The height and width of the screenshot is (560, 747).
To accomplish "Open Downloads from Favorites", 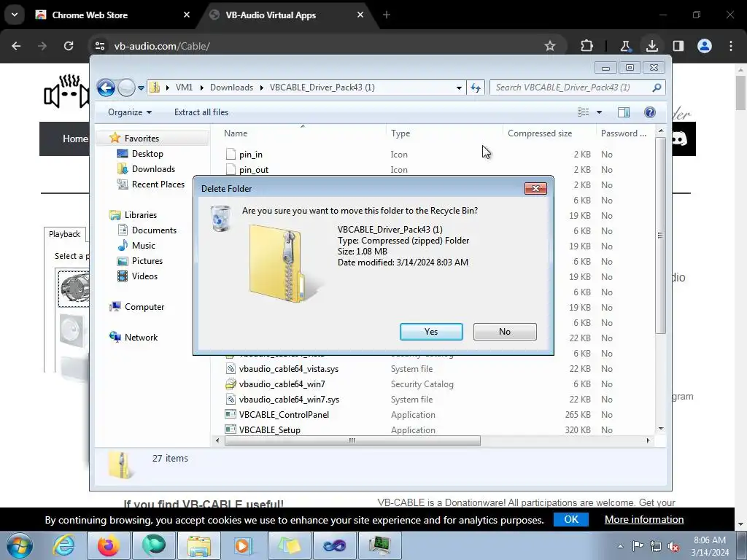I will [x=153, y=169].
